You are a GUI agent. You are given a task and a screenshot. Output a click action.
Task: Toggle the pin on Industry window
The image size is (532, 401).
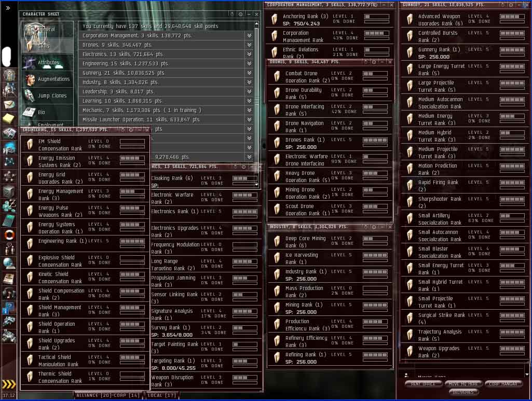(x=366, y=226)
